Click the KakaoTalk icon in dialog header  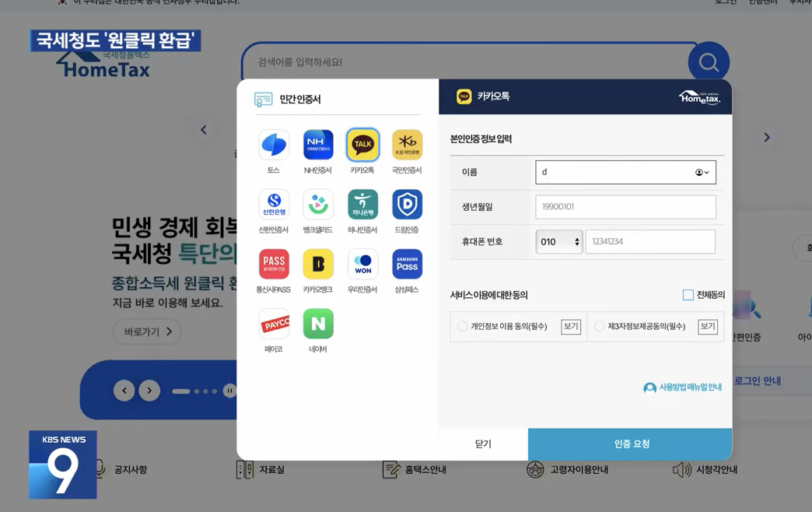tap(464, 96)
